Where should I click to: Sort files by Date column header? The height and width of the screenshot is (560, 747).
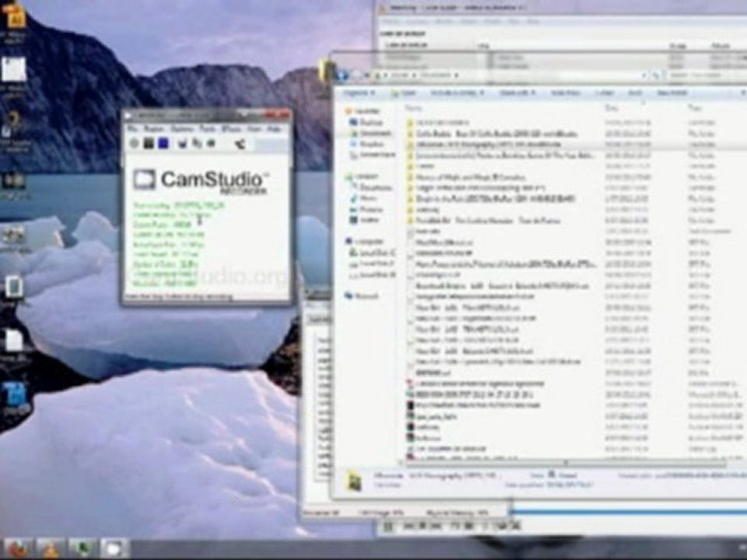coord(612,109)
